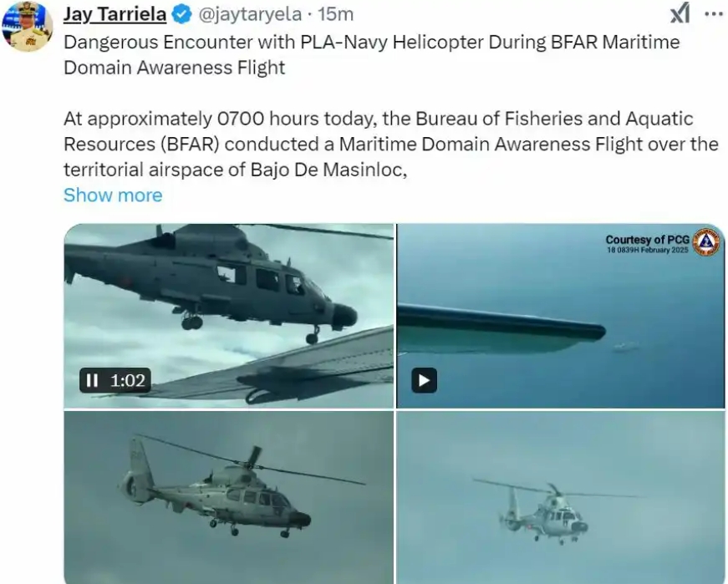
Task: Open the bottom-right distant helicopter image
Action: point(560,497)
